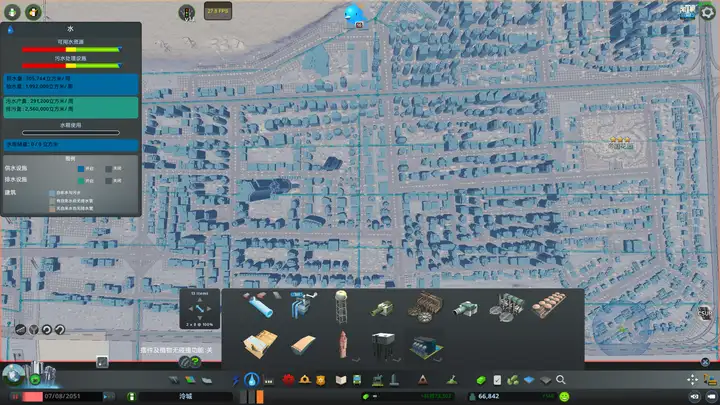Click the simulation speed arrow button

pos(108,396)
